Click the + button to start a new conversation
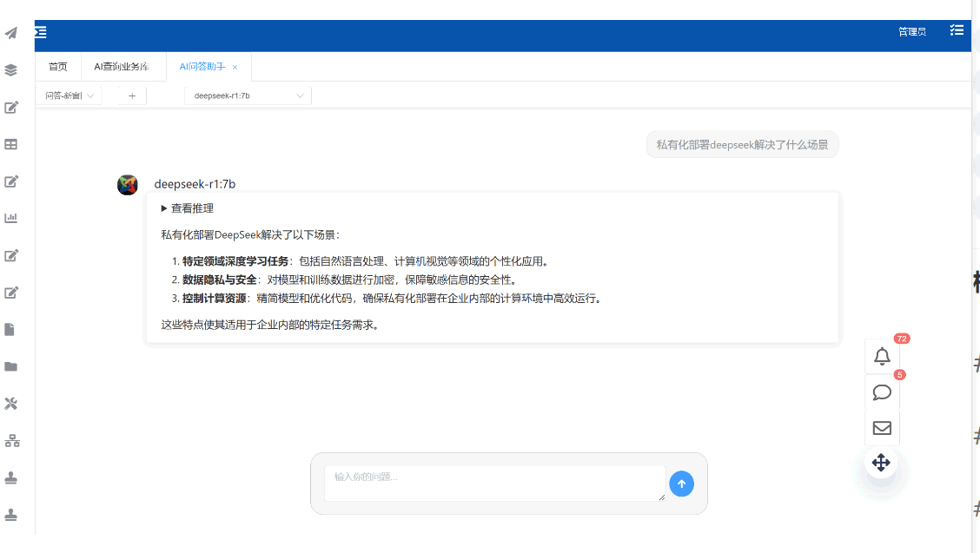 [131, 95]
